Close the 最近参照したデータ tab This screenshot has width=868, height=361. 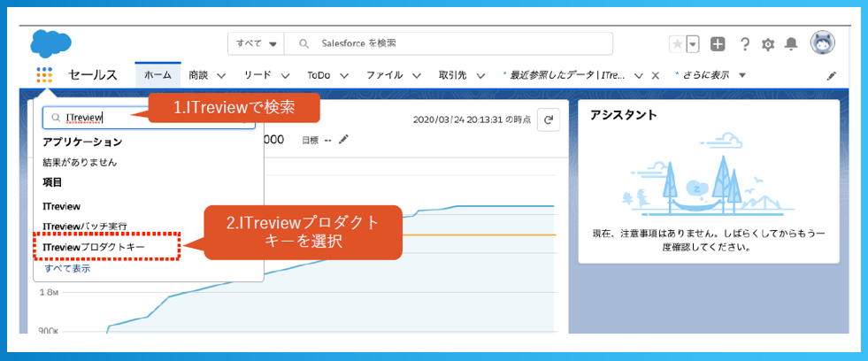656,75
